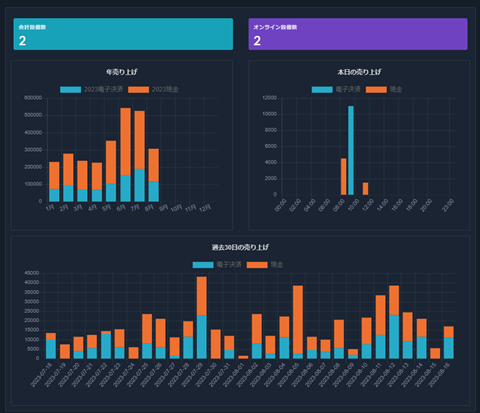Viewport: 480px width, 413px height.
Task: Toggle 電子決済 legend in today's sales chart
Action: 336,89
